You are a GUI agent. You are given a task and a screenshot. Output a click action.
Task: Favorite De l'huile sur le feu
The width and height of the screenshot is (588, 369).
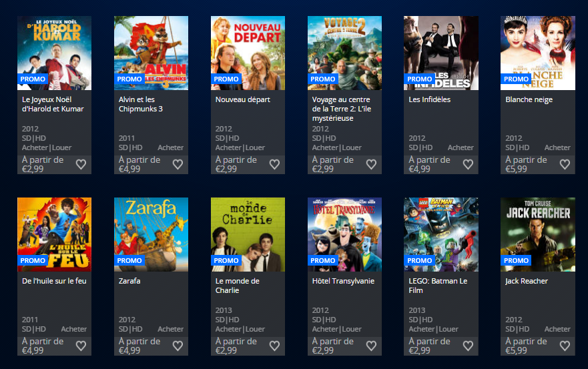tap(81, 346)
